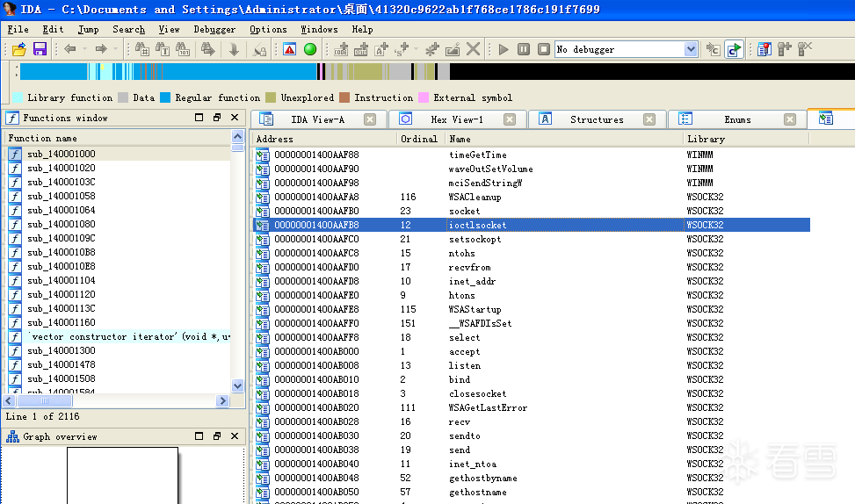Close the Enums tab
The image size is (855, 504).
pyautogui.click(x=790, y=119)
